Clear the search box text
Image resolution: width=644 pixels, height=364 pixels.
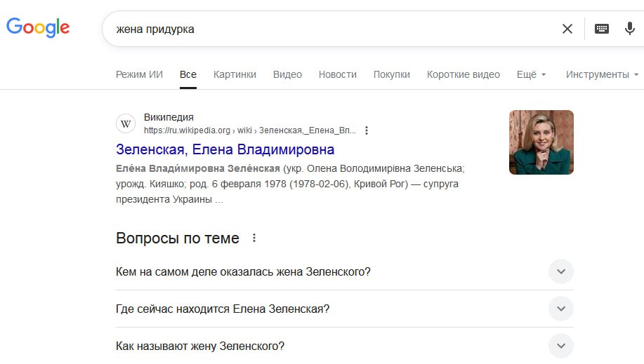tap(567, 29)
